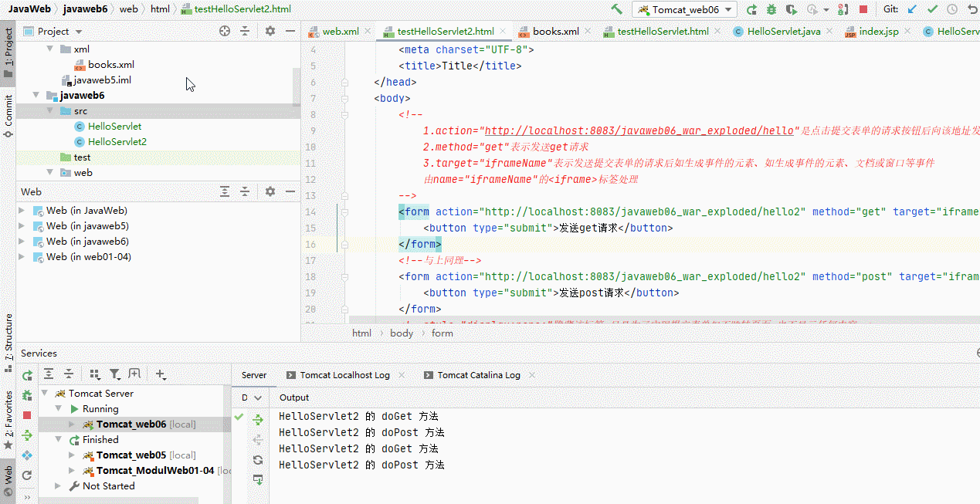The image size is (980, 504).
Task: Click Collapse All icon in Project panel header
Action: (245, 31)
